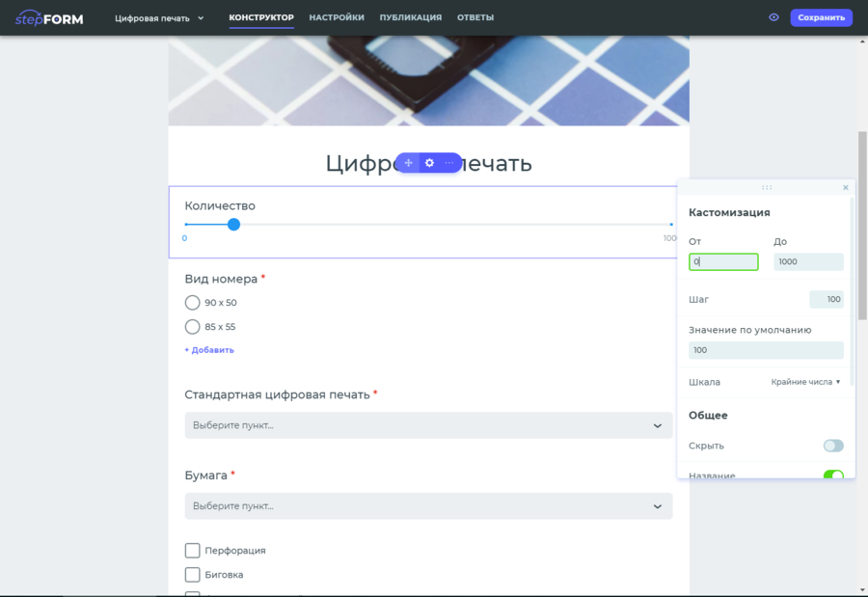Image resolution: width=868 pixels, height=597 pixels.
Task: Click the Стандартная цифровая печать label
Action: (277, 394)
